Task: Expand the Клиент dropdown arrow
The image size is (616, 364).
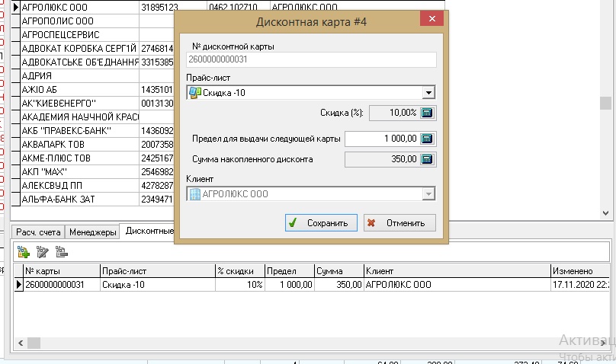Action: [x=428, y=194]
